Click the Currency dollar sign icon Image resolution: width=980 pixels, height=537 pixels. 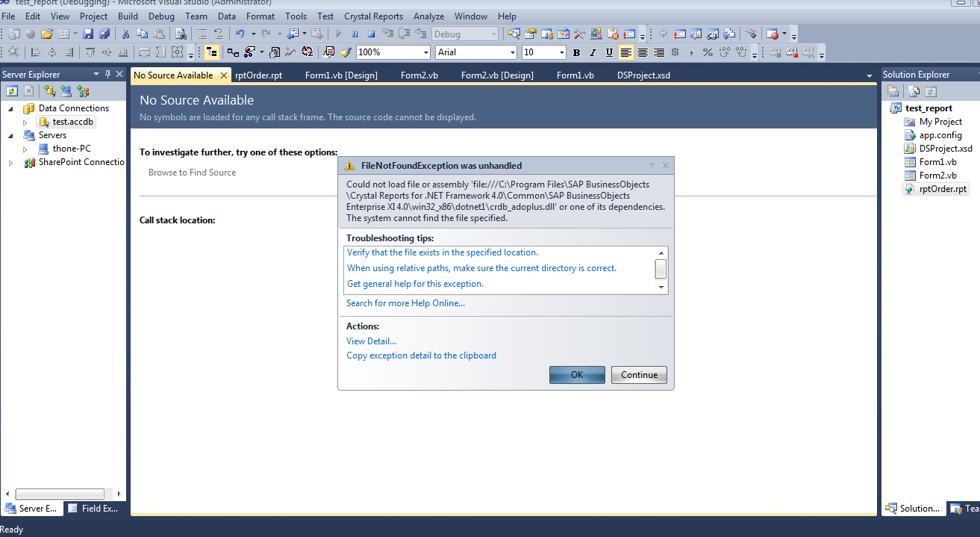(x=675, y=52)
